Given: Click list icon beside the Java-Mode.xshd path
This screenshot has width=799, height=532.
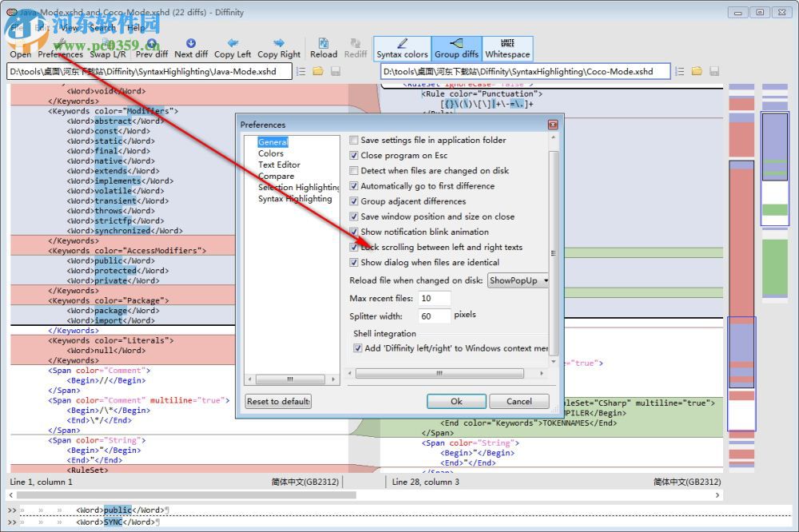Looking at the screenshot, I should coord(301,71).
